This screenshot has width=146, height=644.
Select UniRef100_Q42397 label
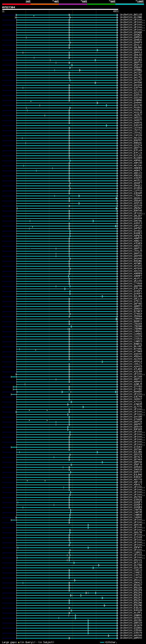coord(131,73)
